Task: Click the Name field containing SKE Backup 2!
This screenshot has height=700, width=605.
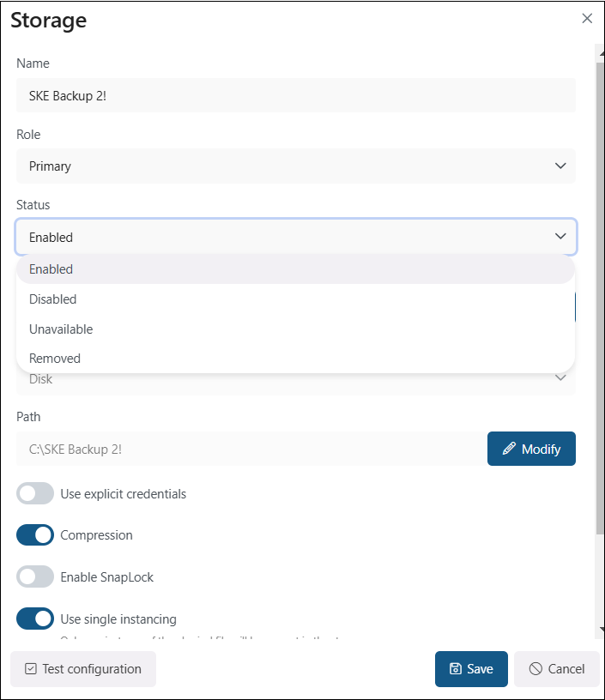Action: pos(295,95)
